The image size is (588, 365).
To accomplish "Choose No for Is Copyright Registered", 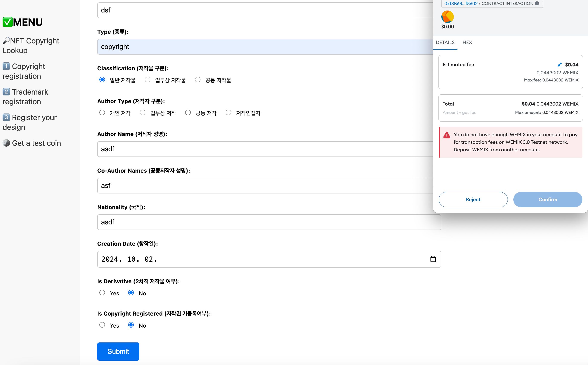I will point(131,325).
